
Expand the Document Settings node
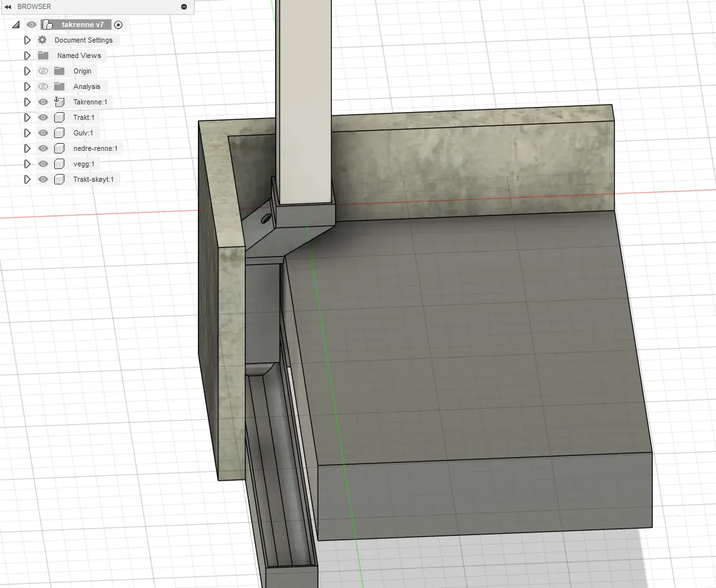[x=27, y=40]
